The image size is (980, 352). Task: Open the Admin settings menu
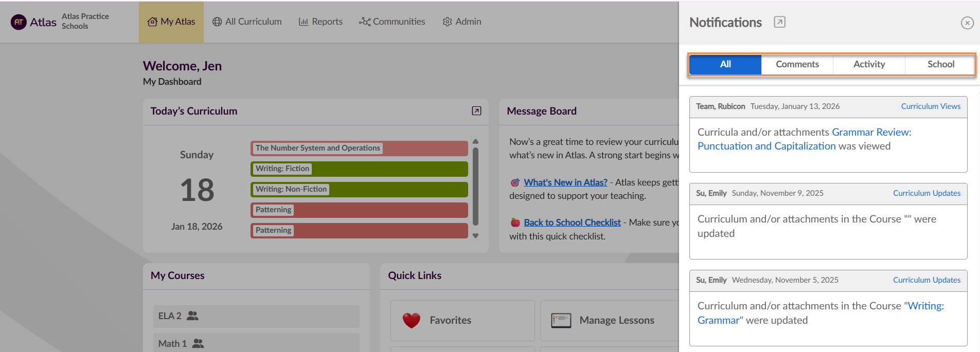[x=462, y=22]
